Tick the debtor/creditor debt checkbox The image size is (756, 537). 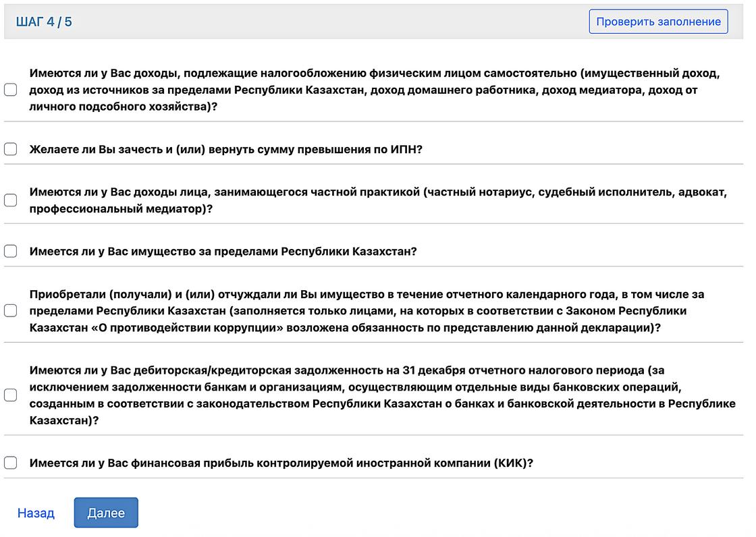click(10, 395)
